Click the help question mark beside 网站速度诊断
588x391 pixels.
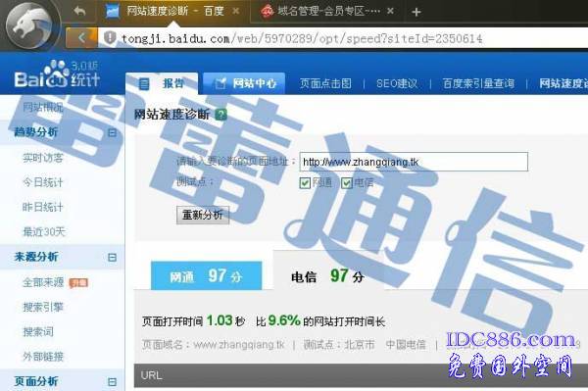pos(221,115)
